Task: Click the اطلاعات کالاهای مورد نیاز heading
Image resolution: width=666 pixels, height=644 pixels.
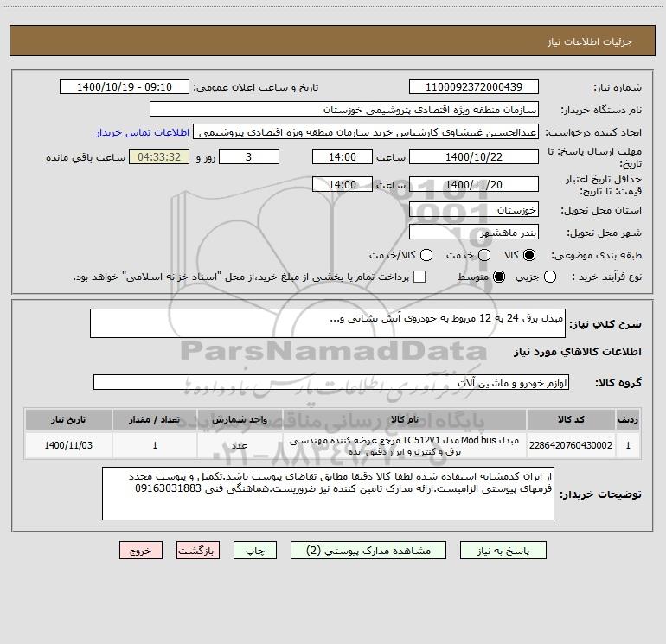Action: tap(578, 352)
